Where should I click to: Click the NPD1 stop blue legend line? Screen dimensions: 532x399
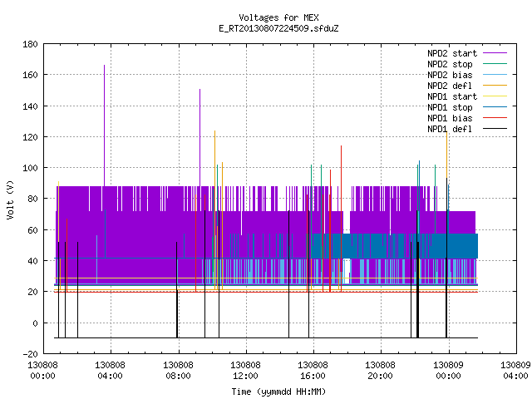[x=495, y=107]
